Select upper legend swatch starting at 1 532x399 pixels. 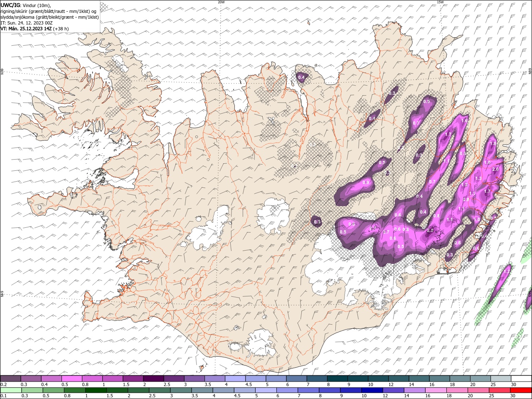113,379
